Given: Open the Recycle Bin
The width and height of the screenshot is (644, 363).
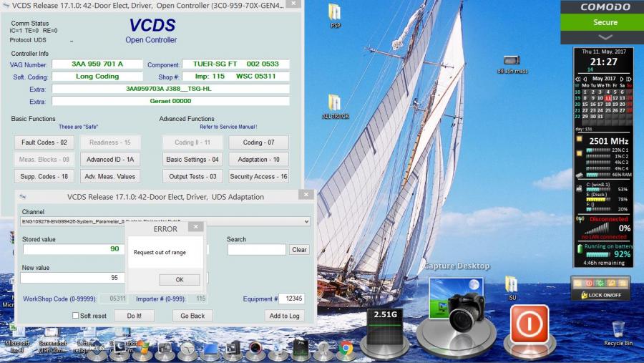Looking at the screenshot, I should coord(618,334).
